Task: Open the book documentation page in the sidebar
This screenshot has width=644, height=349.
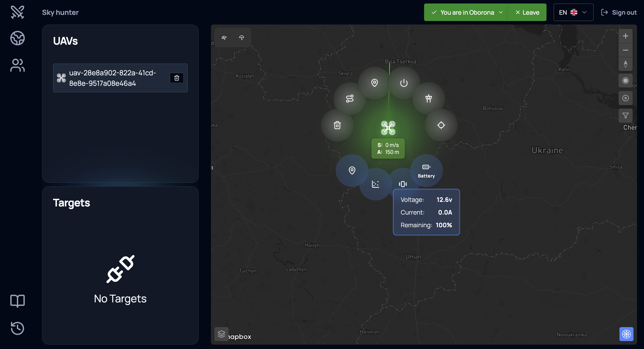Action: [x=18, y=301]
